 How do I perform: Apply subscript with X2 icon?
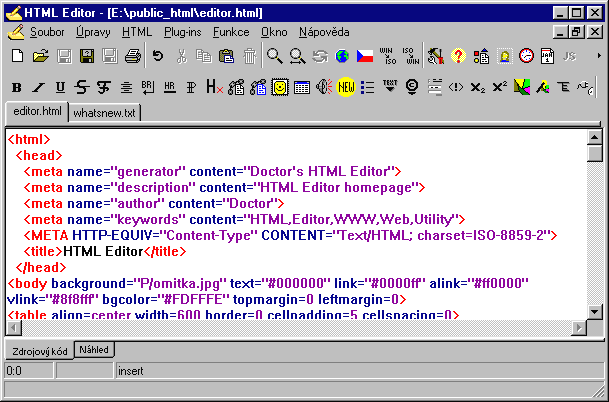[x=478, y=87]
